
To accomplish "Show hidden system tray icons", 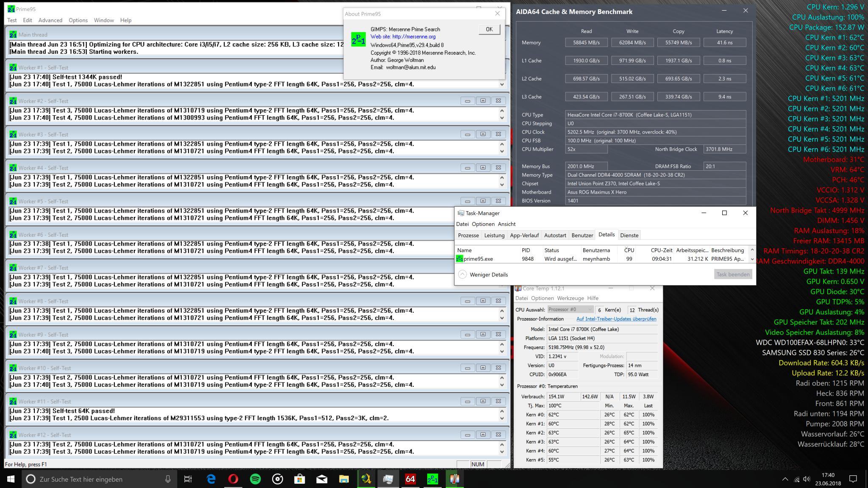I will 785,479.
